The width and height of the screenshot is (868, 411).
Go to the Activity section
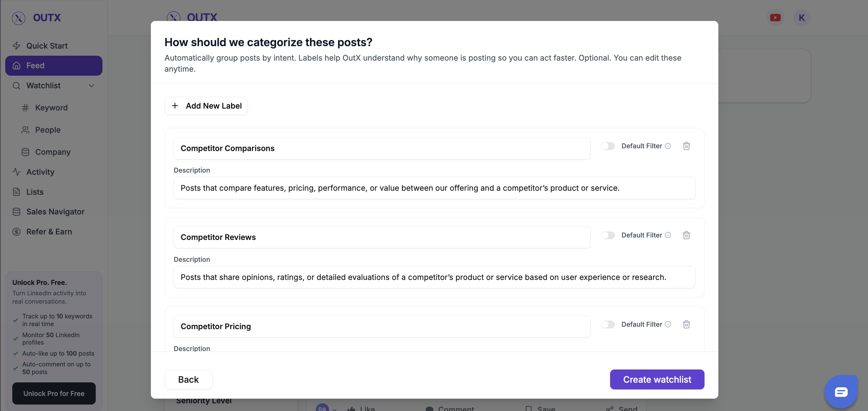pyautogui.click(x=40, y=172)
